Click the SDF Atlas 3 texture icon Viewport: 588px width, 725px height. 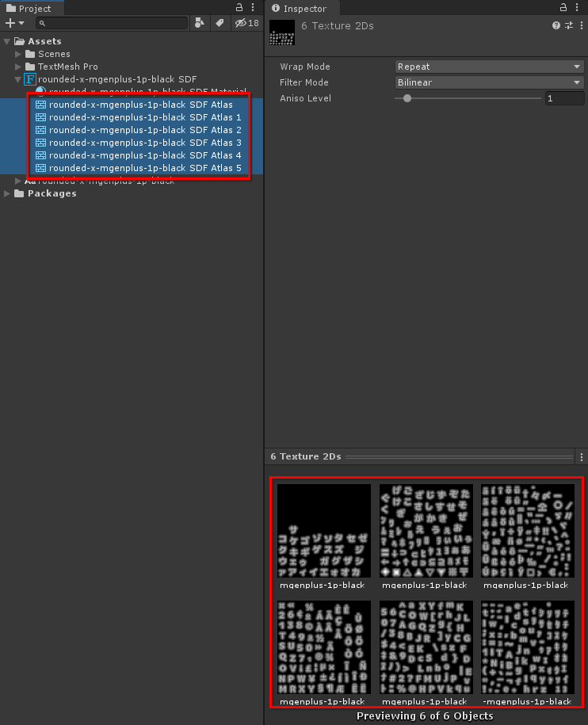[40, 143]
